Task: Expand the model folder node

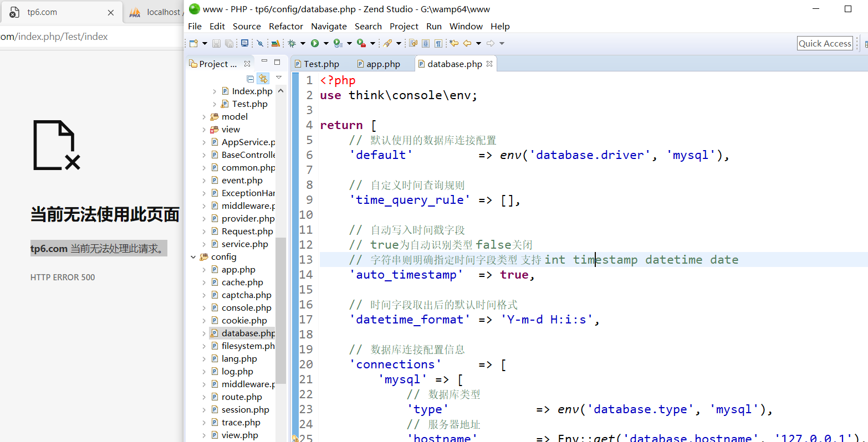Action: (204, 117)
